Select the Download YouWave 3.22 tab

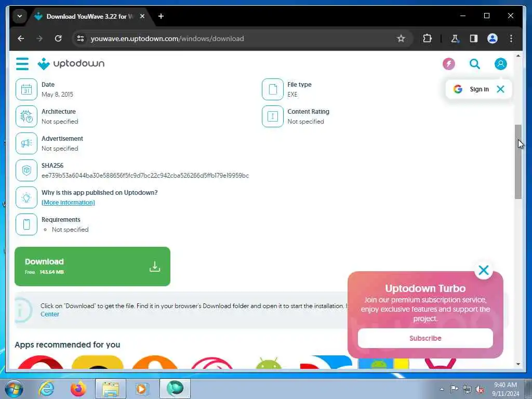coord(88,16)
